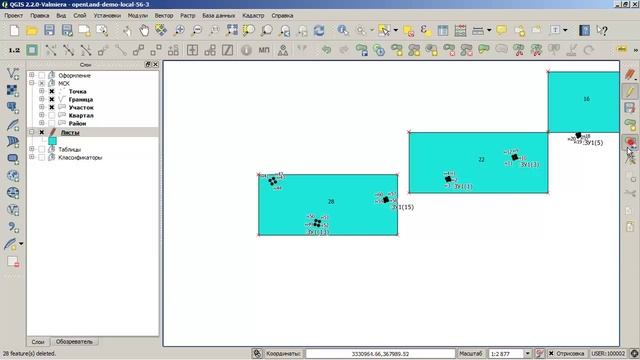Expand the Точка layer node
Image resolution: width=640 pixels, height=360 pixels.
click(41, 91)
